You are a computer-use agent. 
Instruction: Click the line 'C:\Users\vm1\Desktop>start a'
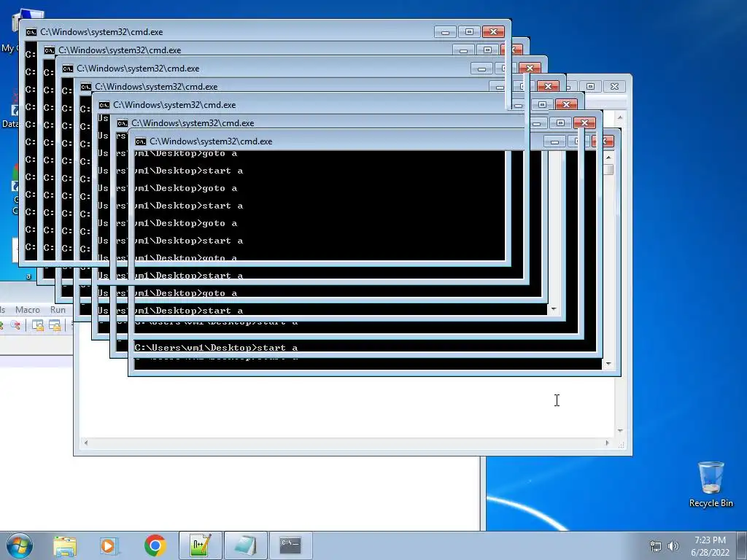pos(216,348)
